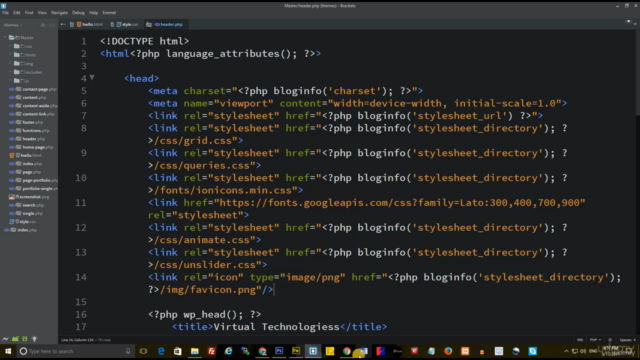640x360 pixels.
Task: Open Firefox from the taskbar
Action: point(448,351)
